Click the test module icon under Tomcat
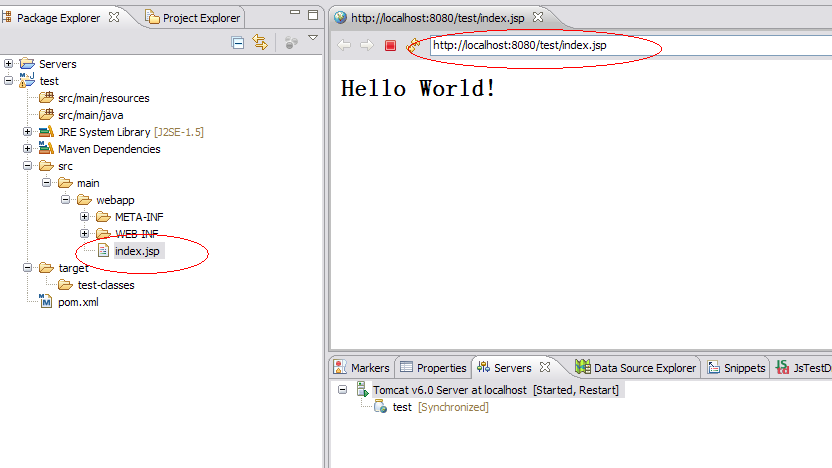Image resolution: width=832 pixels, height=468 pixels. pyautogui.click(x=380, y=407)
